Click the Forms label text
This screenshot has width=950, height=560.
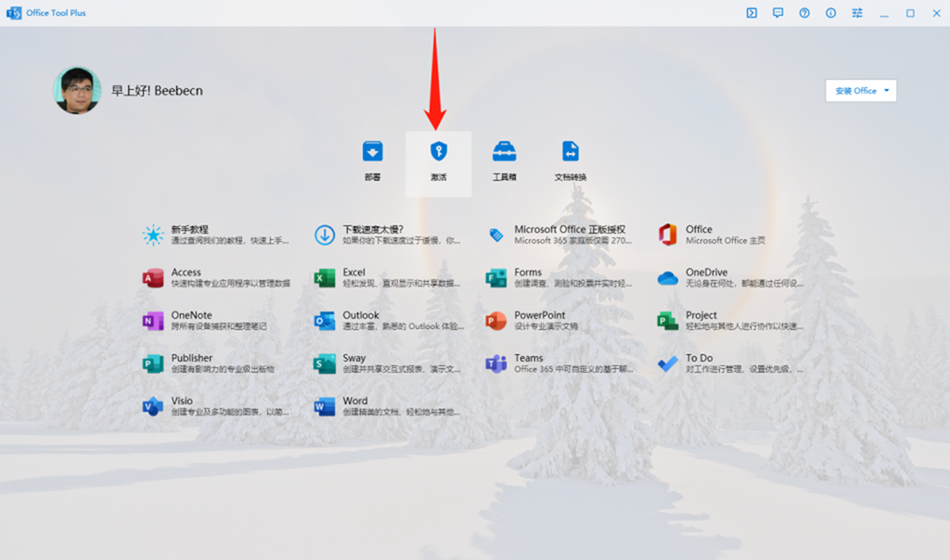pyautogui.click(x=528, y=273)
